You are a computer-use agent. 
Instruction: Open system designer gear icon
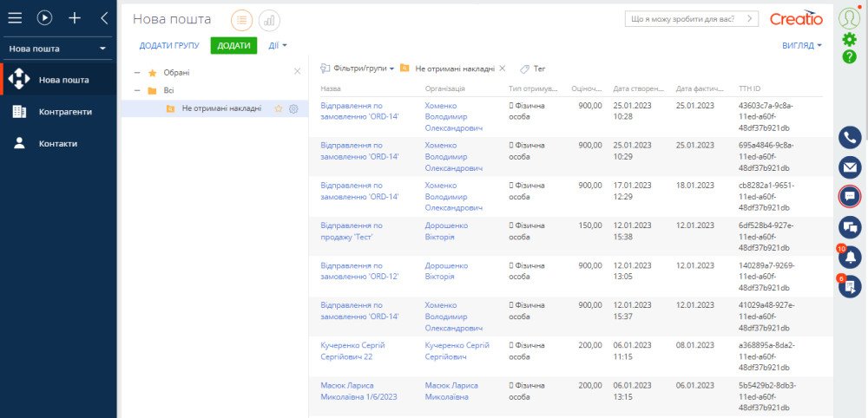point(849,39)
